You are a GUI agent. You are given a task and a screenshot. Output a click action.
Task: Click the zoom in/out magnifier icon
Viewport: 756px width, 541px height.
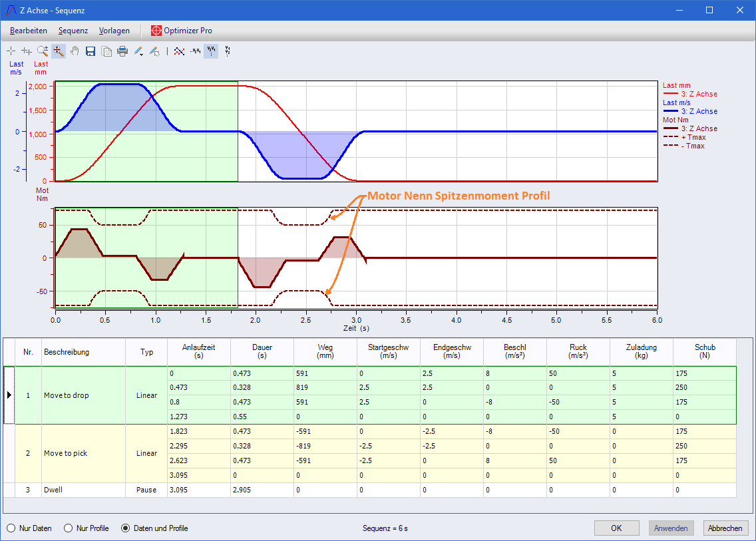click(x=43, y=51)
